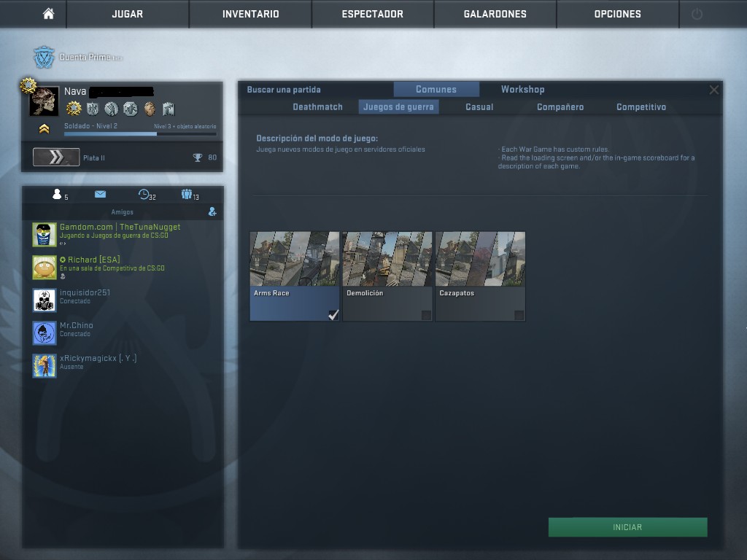This screenshot has width=747, height=560.
Task: Click the Prime account shield icon
Action: click(x=44, y=57)
